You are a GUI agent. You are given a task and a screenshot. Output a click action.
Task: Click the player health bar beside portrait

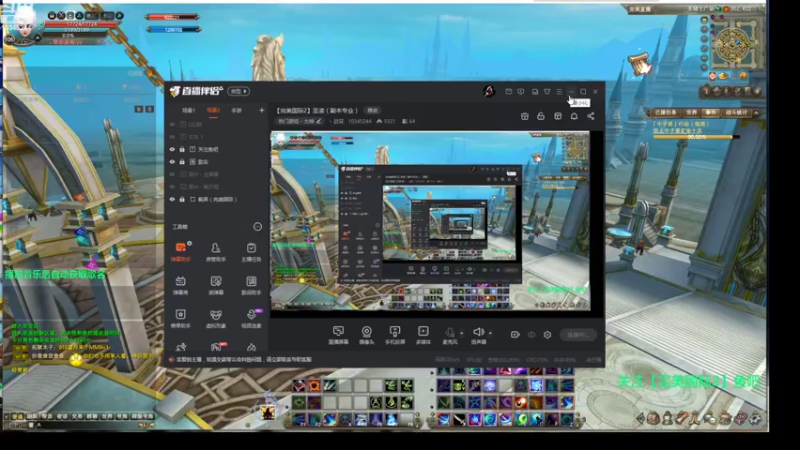click(81, 24)
